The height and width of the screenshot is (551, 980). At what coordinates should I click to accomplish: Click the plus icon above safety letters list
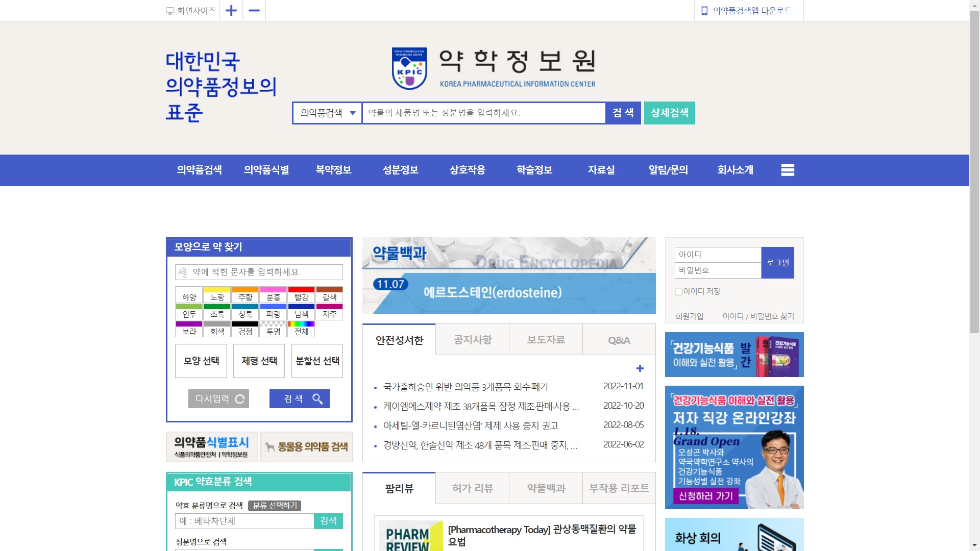coord(640,368)
